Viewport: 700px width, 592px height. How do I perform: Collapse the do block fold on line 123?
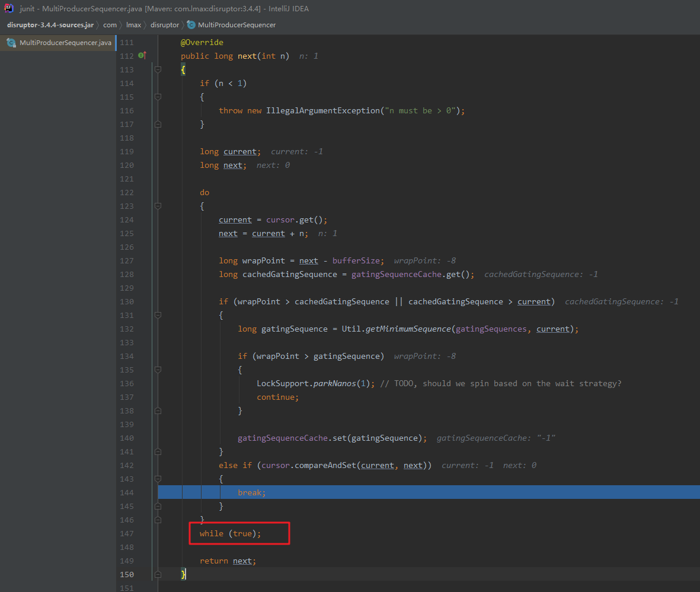point(158,206)
